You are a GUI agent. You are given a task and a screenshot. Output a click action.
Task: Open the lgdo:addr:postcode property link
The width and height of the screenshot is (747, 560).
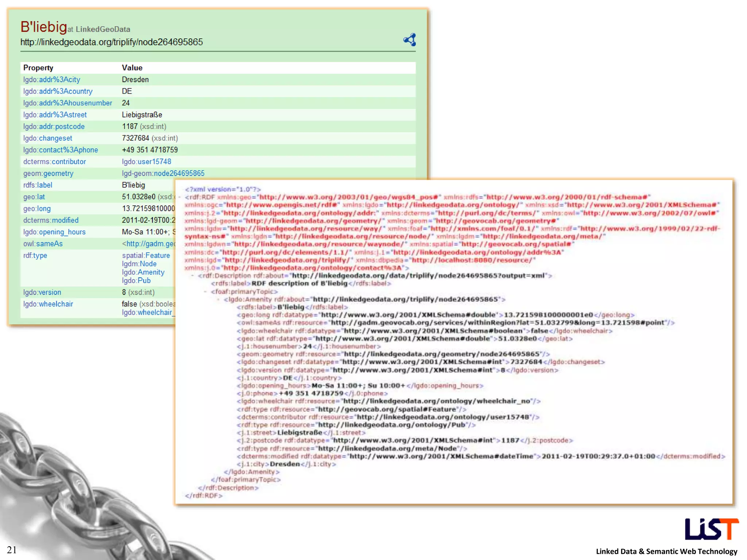[54, 127]
